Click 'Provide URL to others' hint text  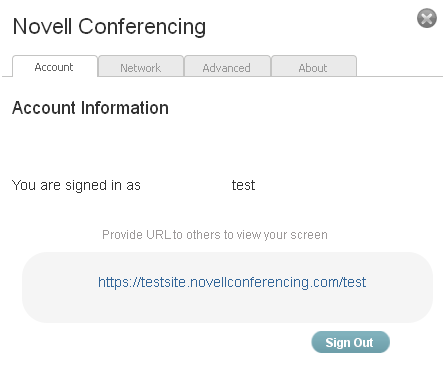pos(215,235)
